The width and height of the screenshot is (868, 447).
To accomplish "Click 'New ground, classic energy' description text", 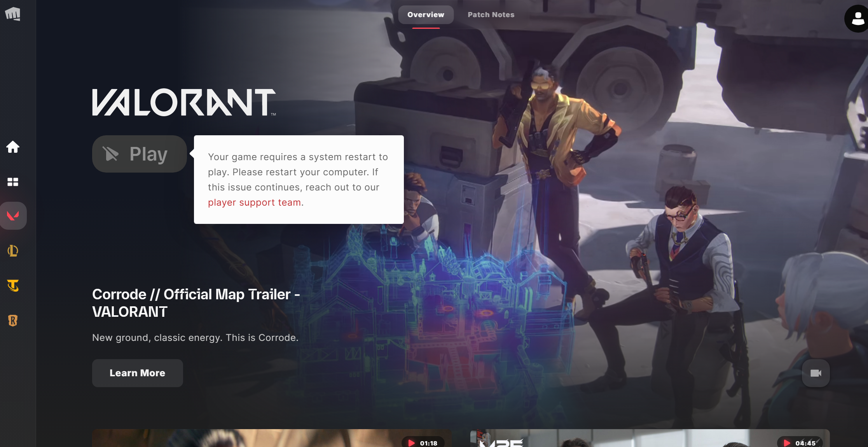I will (195, 338).
